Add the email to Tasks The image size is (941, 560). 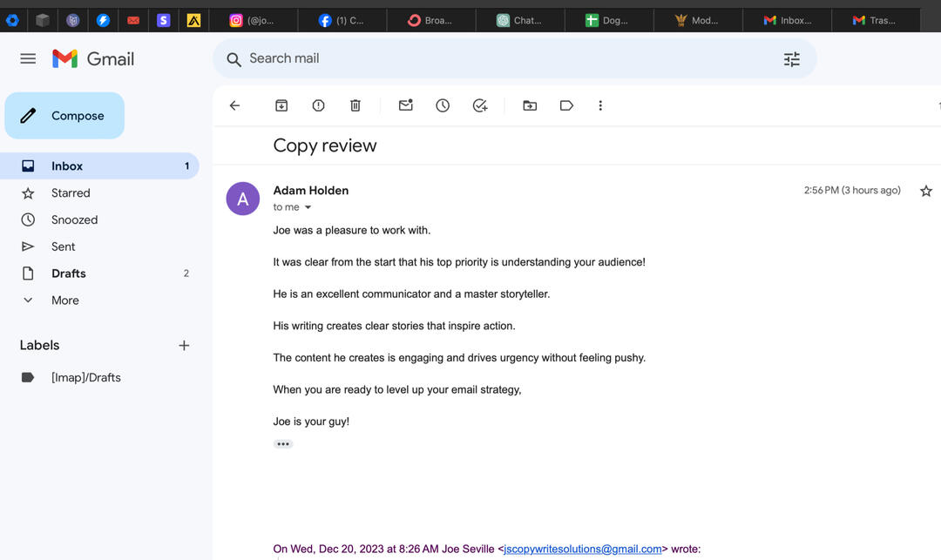click(480, 105)
